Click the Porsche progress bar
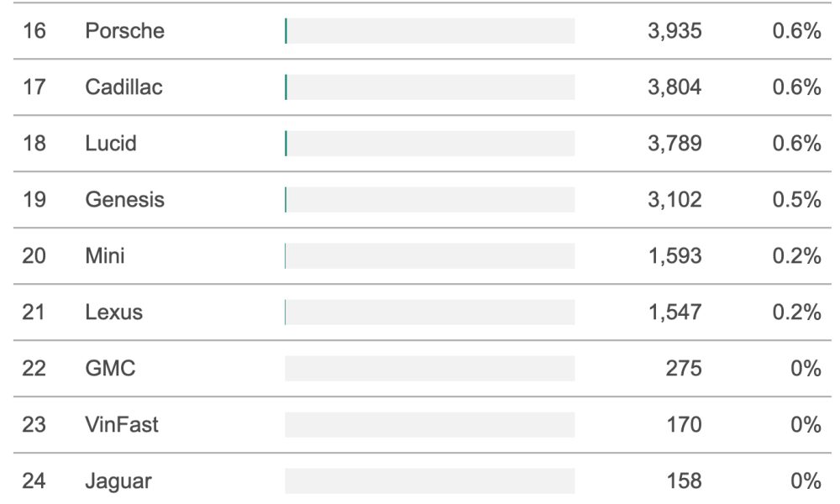 tap(429, 31)
